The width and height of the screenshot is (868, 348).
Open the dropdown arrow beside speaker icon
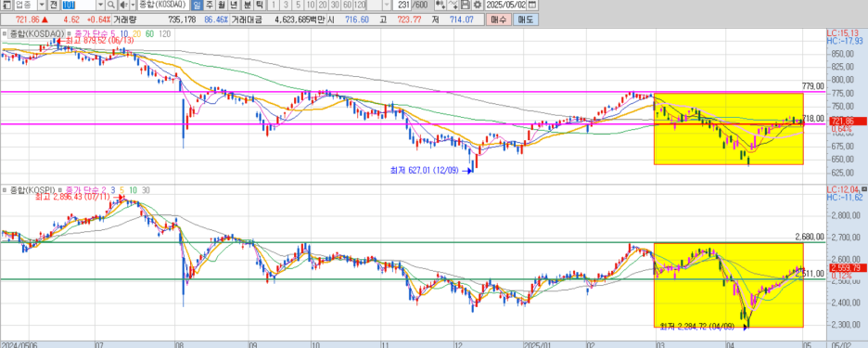[133, 5]
